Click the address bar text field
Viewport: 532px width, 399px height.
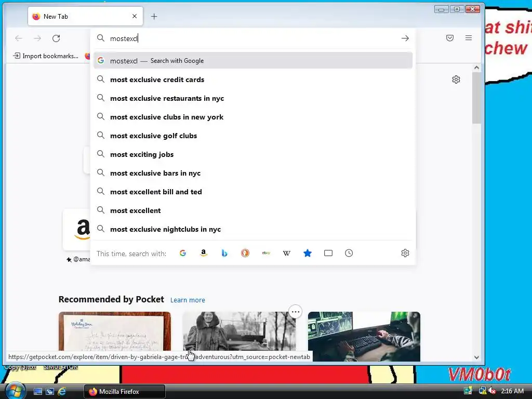pos(253,38)
